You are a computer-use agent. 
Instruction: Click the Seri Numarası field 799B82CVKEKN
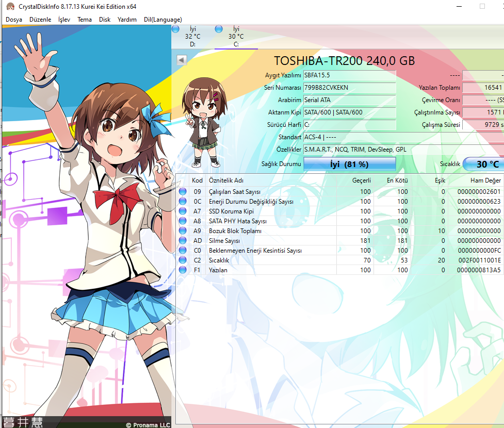349,87
